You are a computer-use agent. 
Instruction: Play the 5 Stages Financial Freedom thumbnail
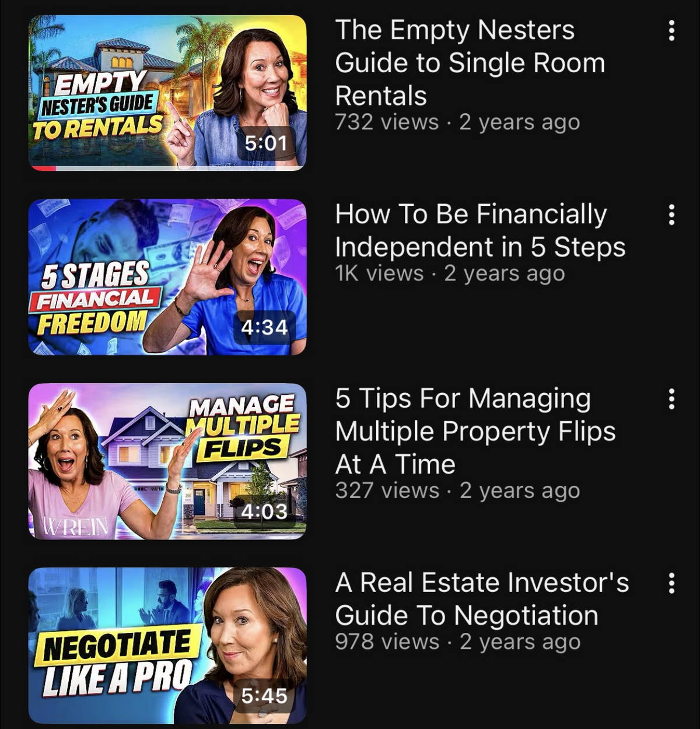[167, 277]
